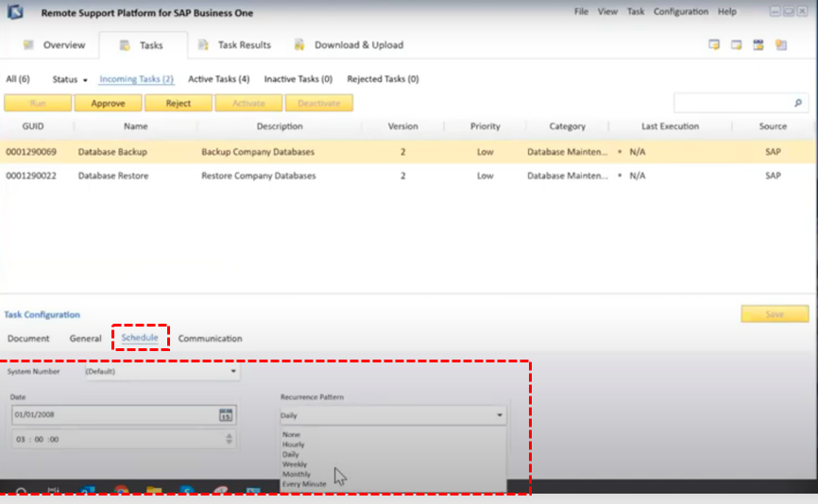Sort by the Last Execution column header

670,126
